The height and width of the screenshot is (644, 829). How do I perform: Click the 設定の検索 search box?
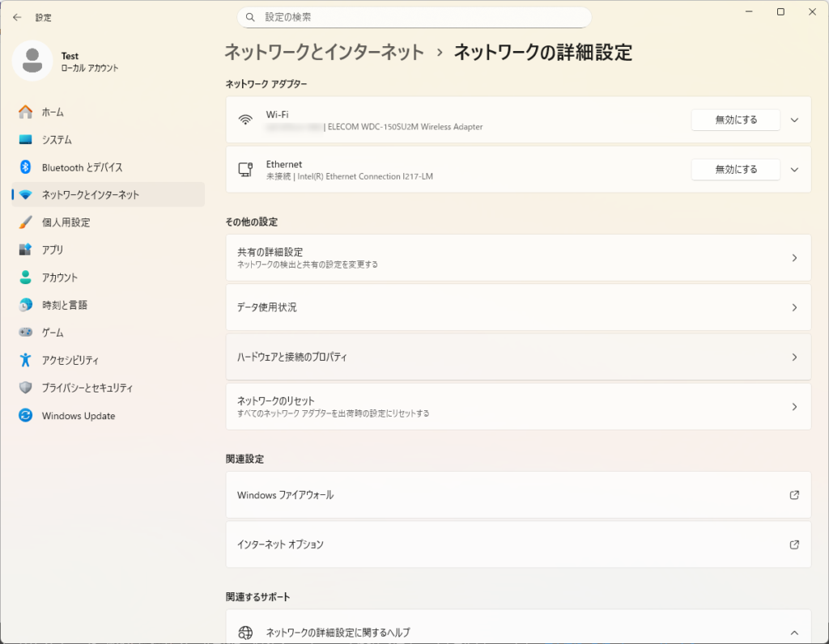(x=414, y=17)
